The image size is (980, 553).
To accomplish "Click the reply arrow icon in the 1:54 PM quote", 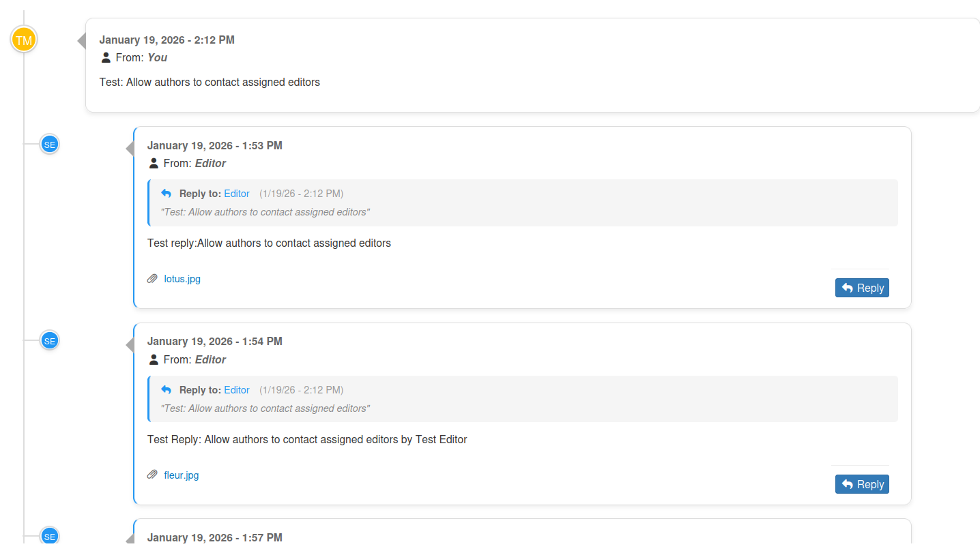I will (x=166, y=390).
